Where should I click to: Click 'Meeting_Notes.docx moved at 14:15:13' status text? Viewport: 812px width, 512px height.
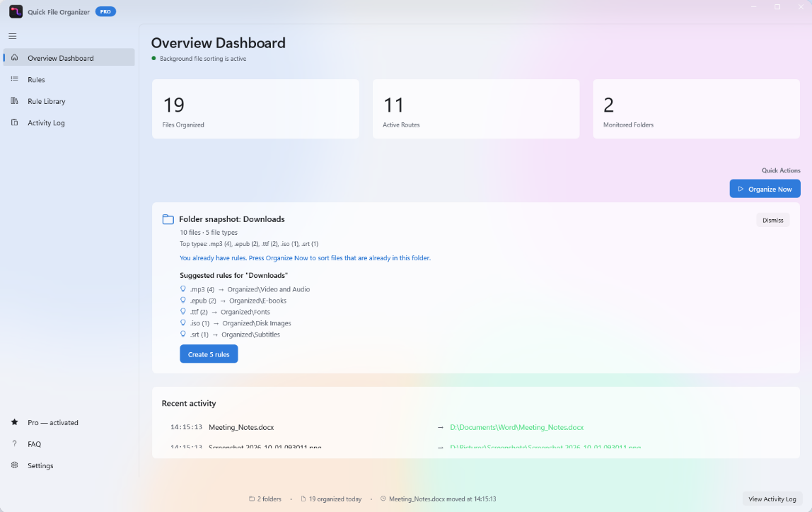coord(442,499)
